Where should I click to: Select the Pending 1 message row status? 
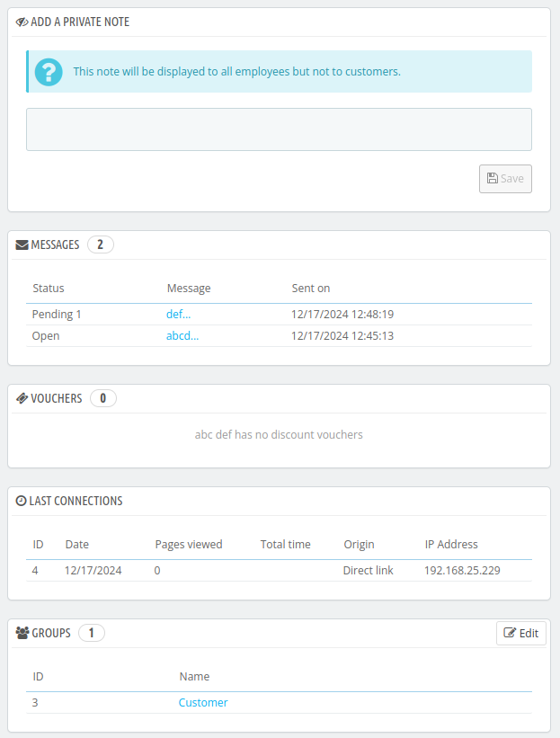[57, 315]
